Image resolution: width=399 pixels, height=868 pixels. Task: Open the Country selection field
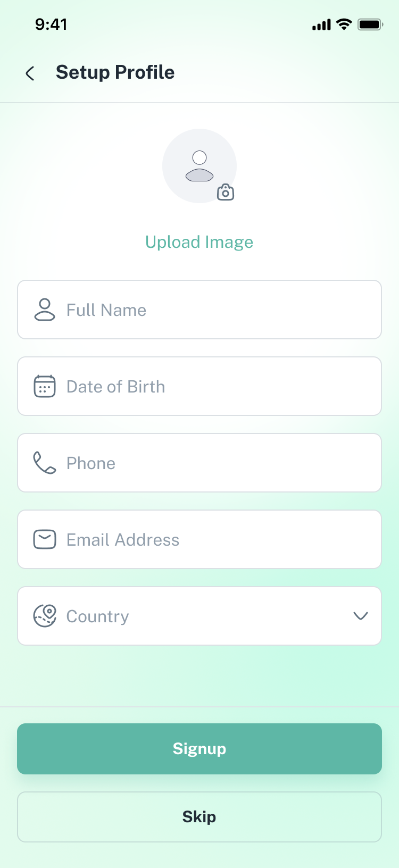tap(199, 616)
